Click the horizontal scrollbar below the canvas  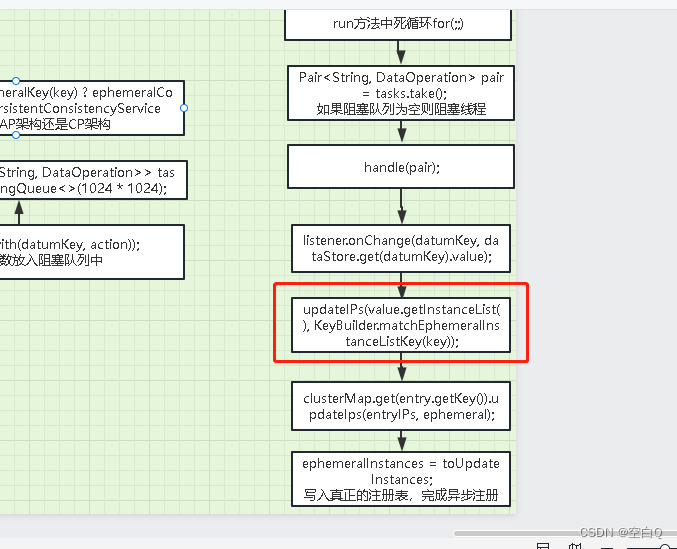point(565,533)
